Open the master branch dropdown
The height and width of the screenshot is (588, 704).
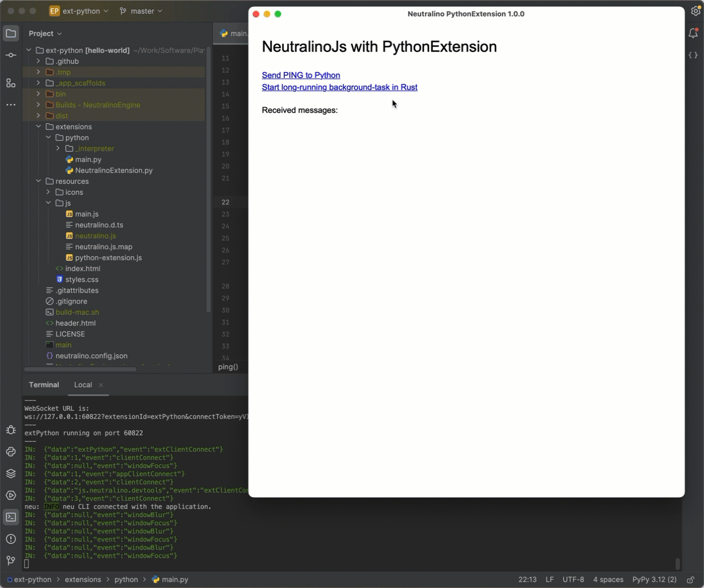tap(141, 11)
